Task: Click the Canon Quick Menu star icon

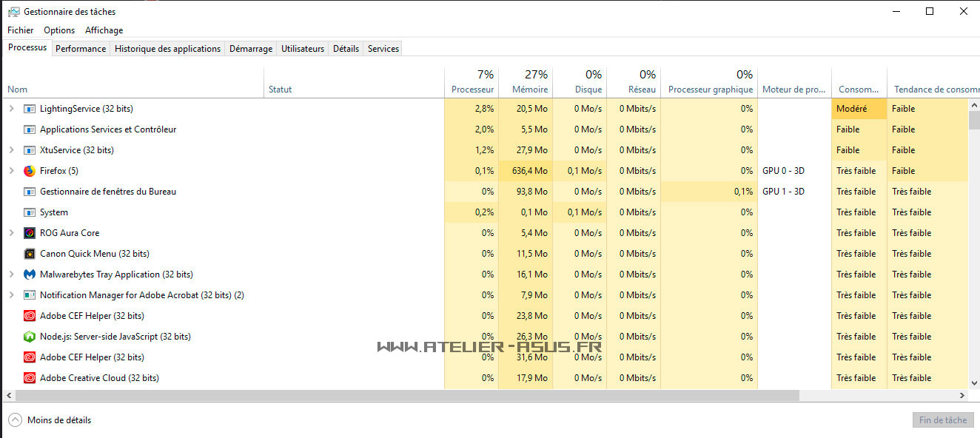Action: pyautogui.click(x=30, y=254)
